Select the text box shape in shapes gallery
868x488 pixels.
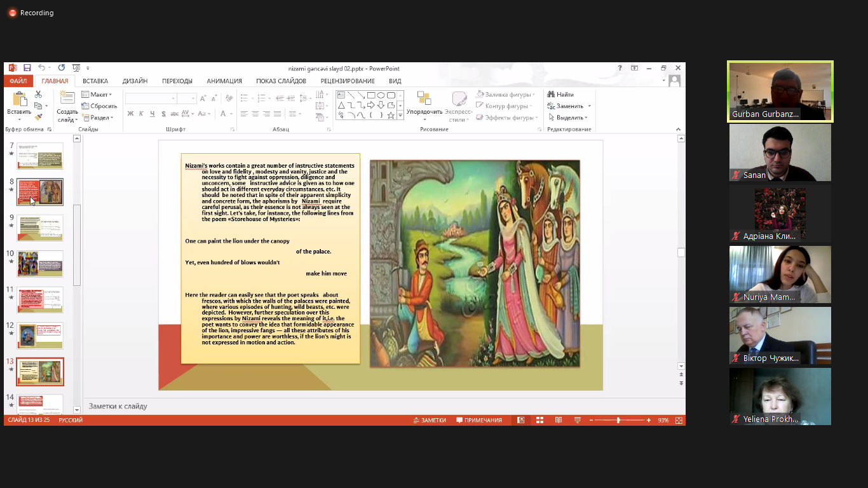click(x=341, y=95)
